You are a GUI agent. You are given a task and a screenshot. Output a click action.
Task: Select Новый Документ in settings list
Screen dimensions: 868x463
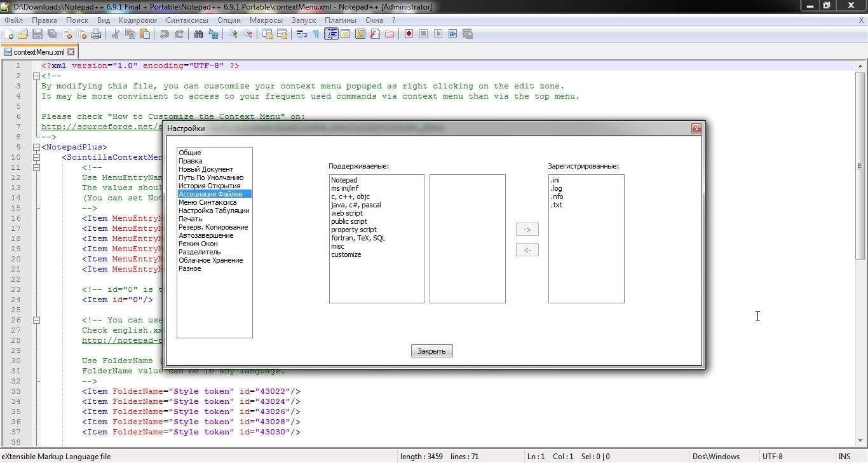(214, 169)
